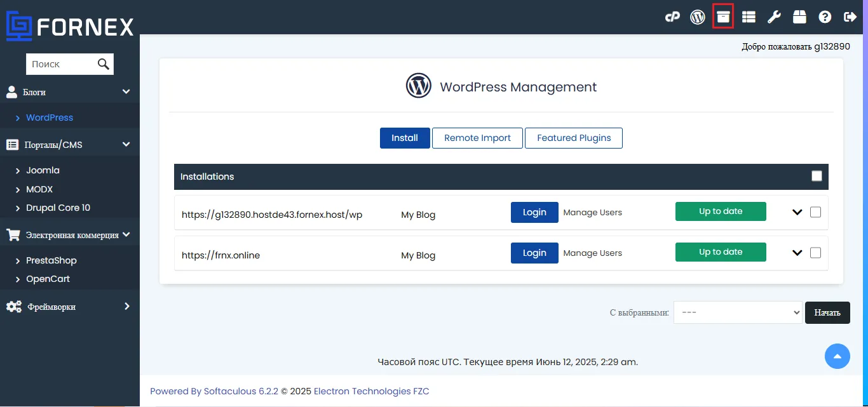Open the wrench settings icon
868x407 pixels.
(774, 17)
